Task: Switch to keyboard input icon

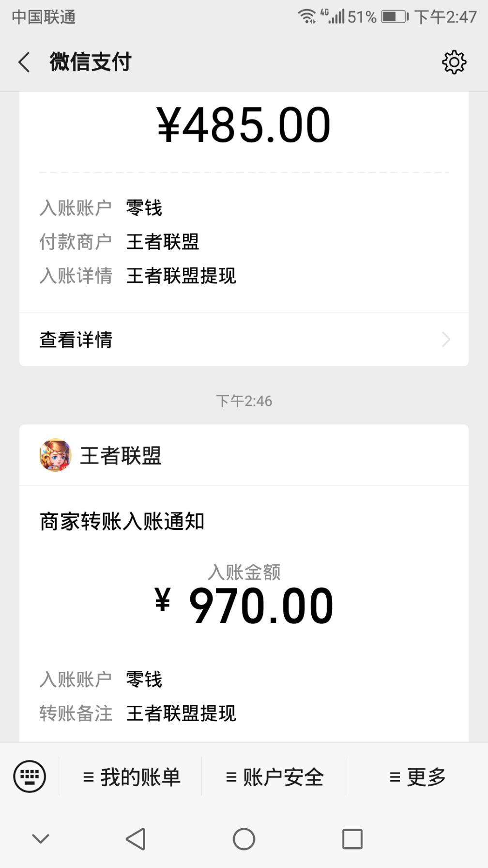Action: point(30,776)
